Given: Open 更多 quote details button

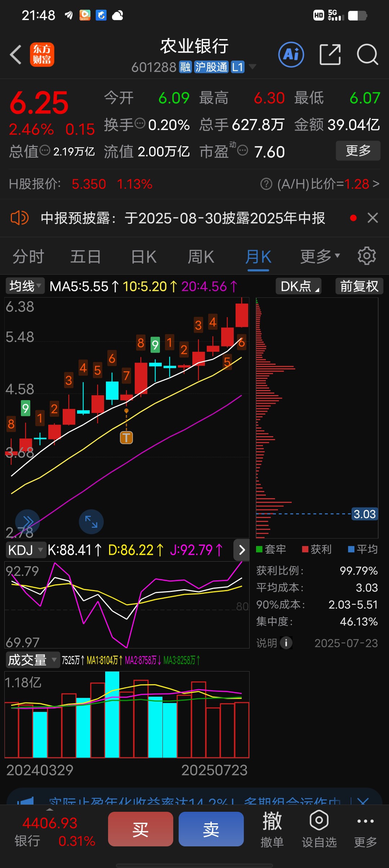Looking at the screenshot, I should [x=358, y=151].
